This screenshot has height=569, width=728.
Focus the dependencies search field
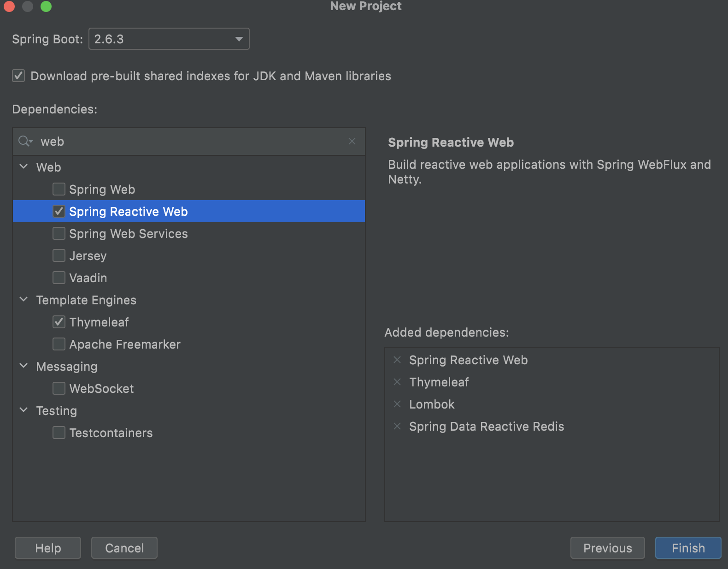point(189,142)
